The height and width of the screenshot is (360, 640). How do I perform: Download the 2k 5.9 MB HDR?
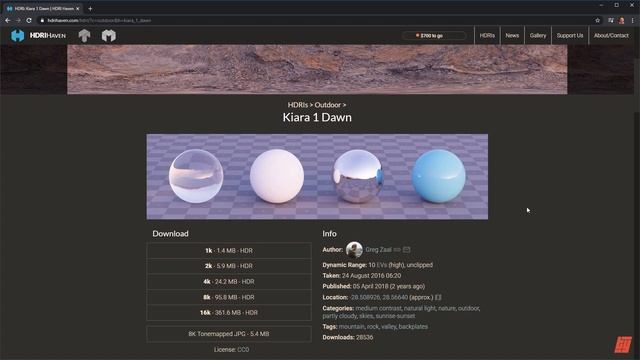[x=229, y=266]
